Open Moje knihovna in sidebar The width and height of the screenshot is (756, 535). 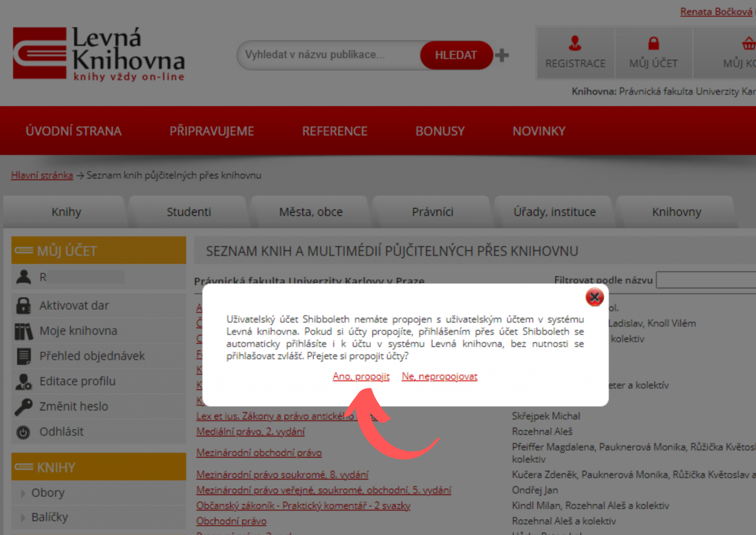click(x=79, y=331)
